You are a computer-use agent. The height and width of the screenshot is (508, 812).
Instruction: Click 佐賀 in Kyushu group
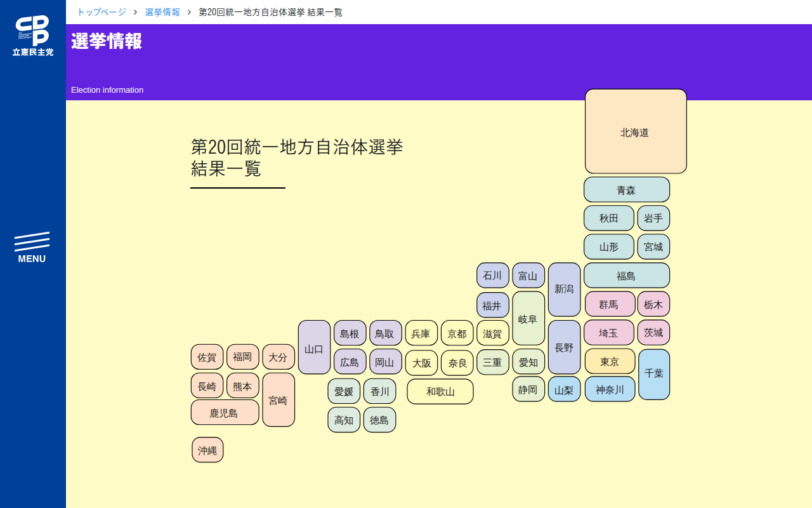[207, 357]
